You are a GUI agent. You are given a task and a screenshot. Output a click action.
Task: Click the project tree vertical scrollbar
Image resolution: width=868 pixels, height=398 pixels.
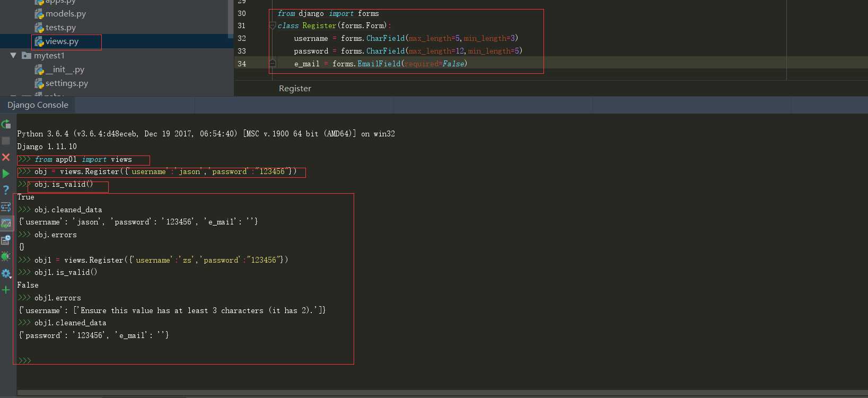pos(231,19)
